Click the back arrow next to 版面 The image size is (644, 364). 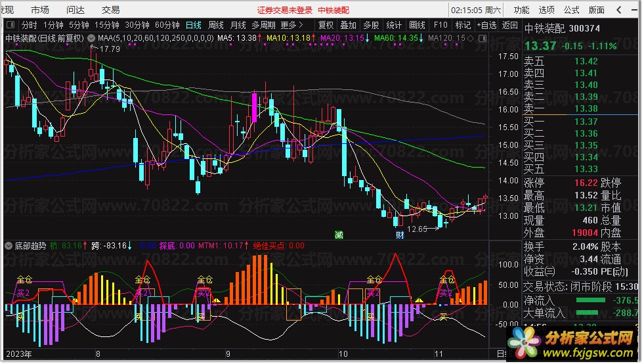tap(619, 10)
